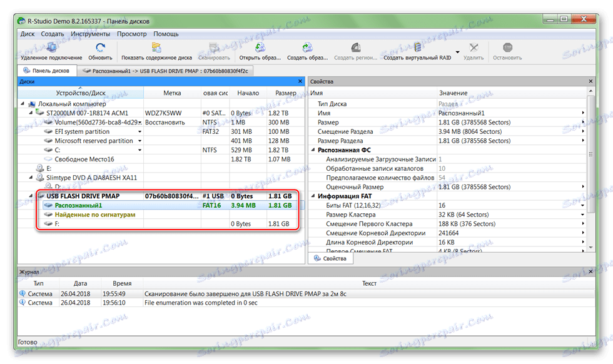Open the Создать menu
The image size is (613, 364).
pyautogui.click(x=53, y=34)
